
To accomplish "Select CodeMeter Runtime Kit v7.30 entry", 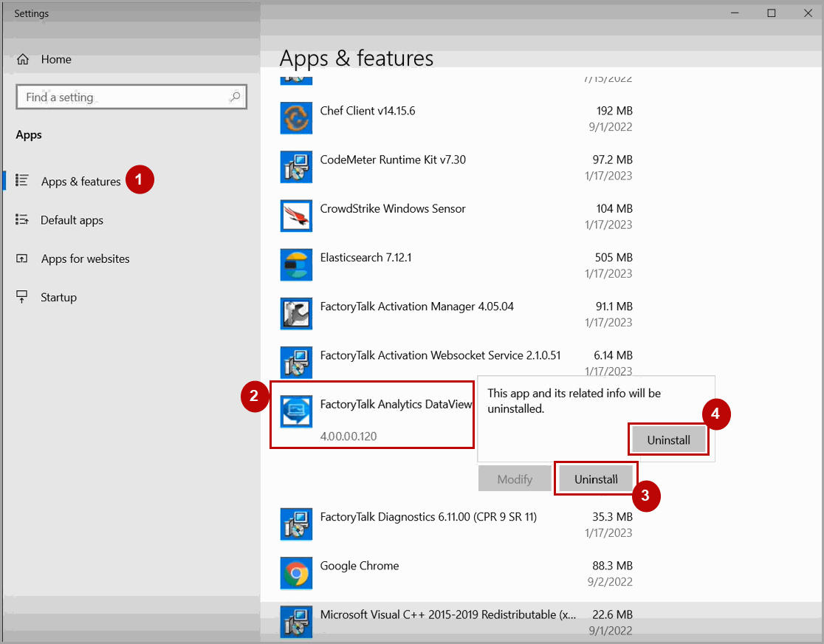I will click(393, 160).
